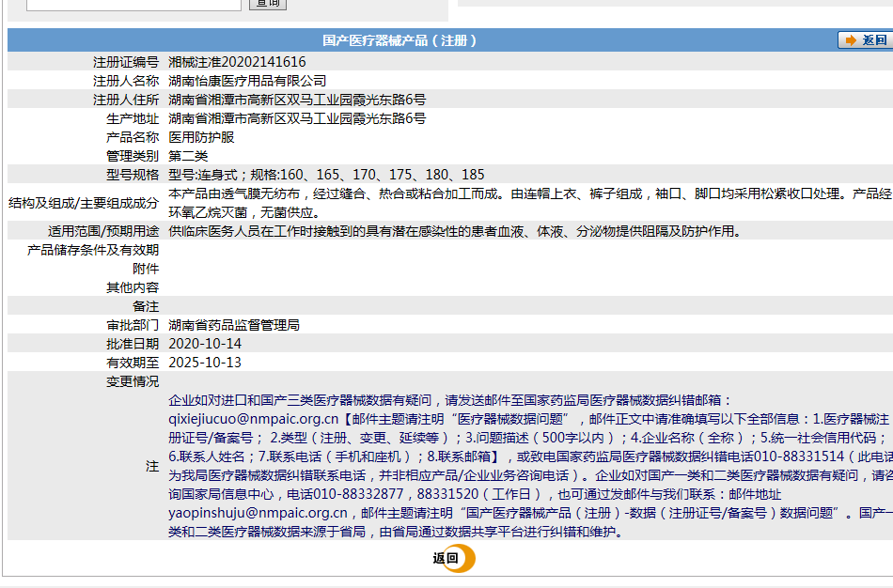Click the 审批部门 label
893x588 pixels.
(x=133, y=325)
